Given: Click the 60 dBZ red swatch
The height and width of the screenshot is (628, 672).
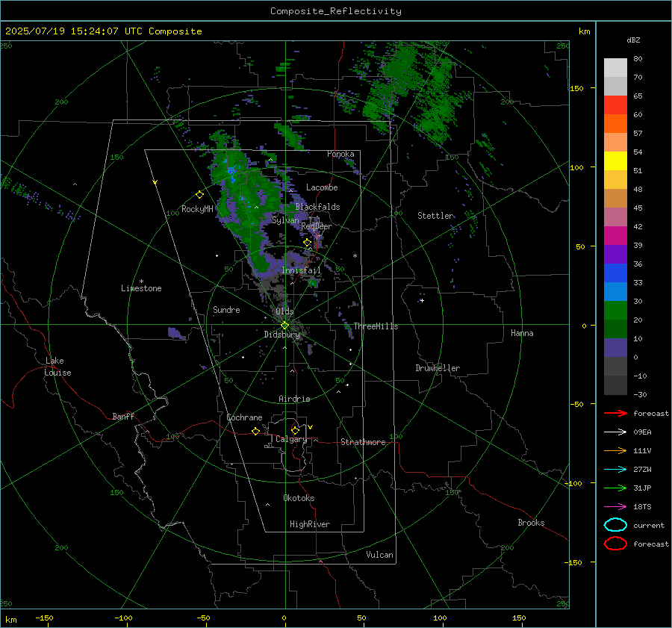Looking at the screenshot, I should tap(615, 105).
